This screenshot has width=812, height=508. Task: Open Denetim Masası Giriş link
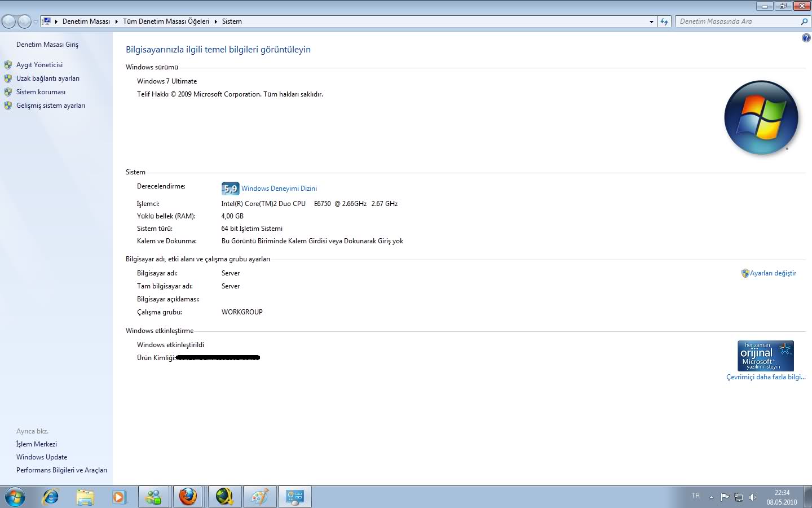(x=47, y=45)
